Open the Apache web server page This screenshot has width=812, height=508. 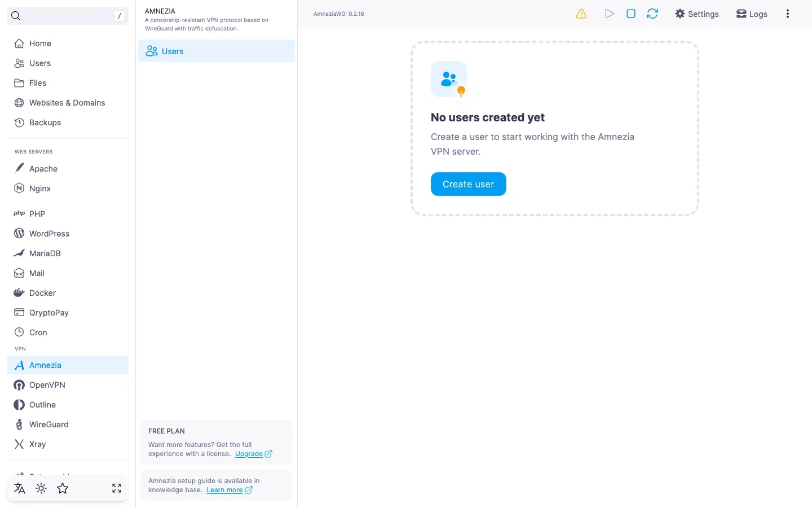(x=68, y=169)
